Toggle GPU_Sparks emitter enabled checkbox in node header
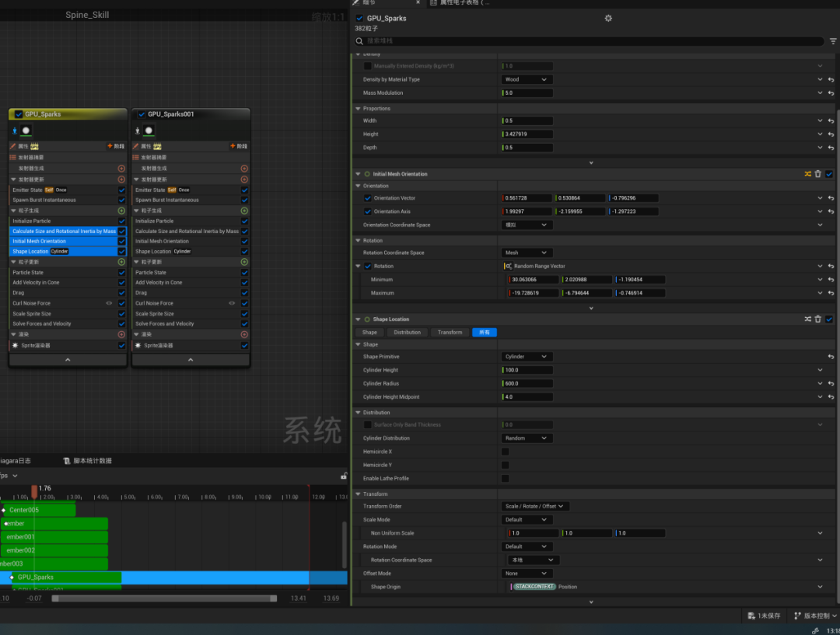The width and height of the screenshot is (840, 635). (x=19, y=114)
